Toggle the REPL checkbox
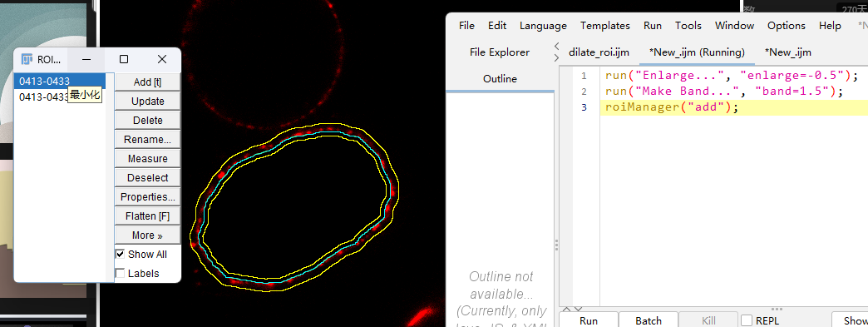 click(747, 320)
